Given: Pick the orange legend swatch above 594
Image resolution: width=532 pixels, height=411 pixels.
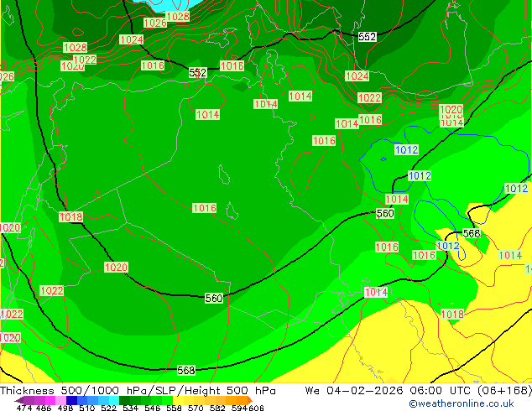Looking at the screenshot, I should click(x=242, y=400).
